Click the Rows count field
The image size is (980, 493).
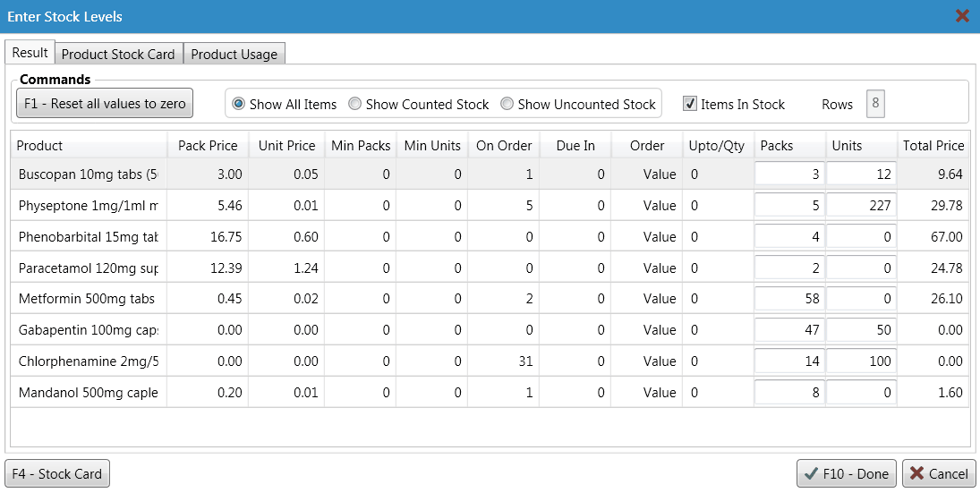tap(875, 104)
